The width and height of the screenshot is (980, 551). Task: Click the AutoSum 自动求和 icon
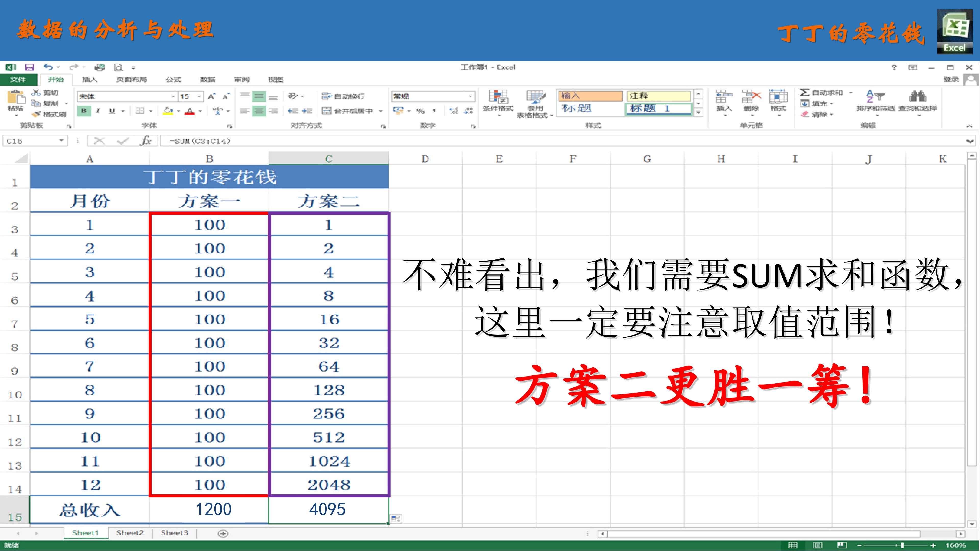(805, 92)
